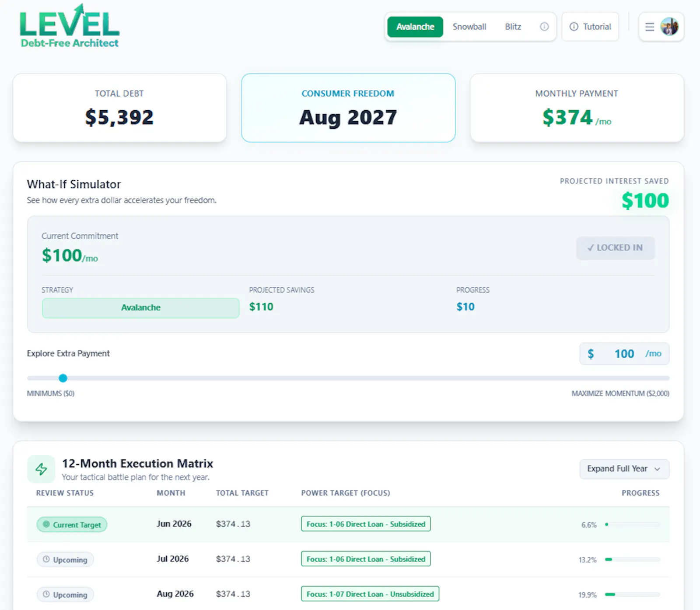Click the extra payment slider track
Viewport: 700px width, 610px height.
[x=348, y=378]
